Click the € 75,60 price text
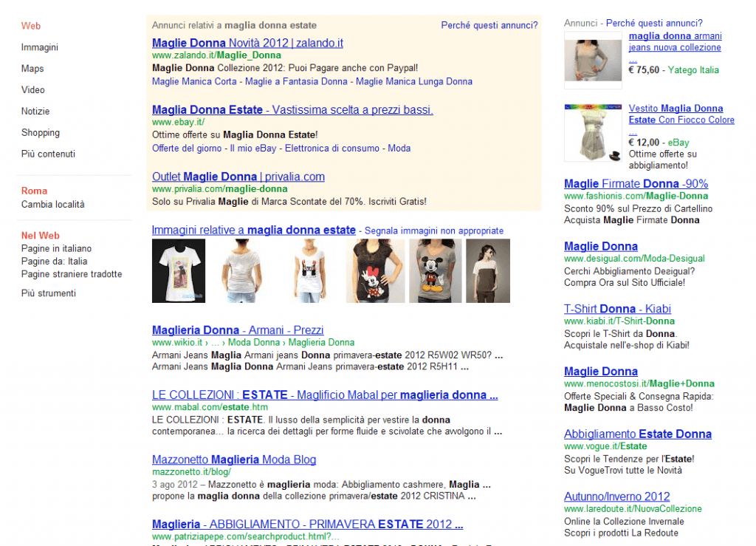The image size is (756, 546). (644, 70)
